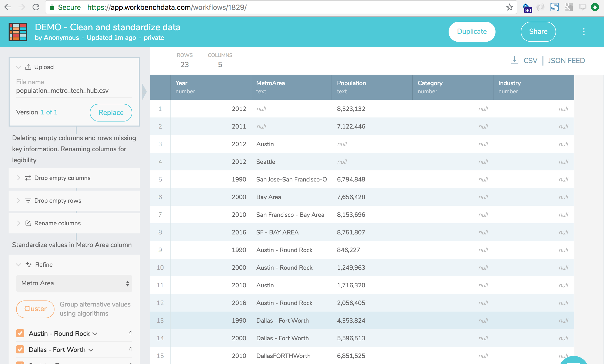Select the Drop empty columns swap icon
Image resolution: width=604 pixels, height=364 pixels.
pyautogui.click(x=28, y=178)
